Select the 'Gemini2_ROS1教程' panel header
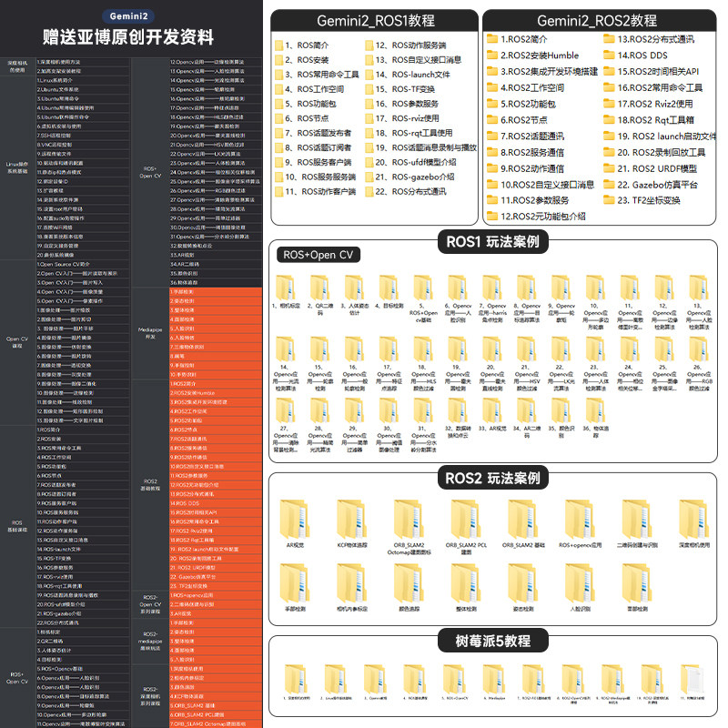The height and width of the screenshot is (728, 728). (375, 21)
